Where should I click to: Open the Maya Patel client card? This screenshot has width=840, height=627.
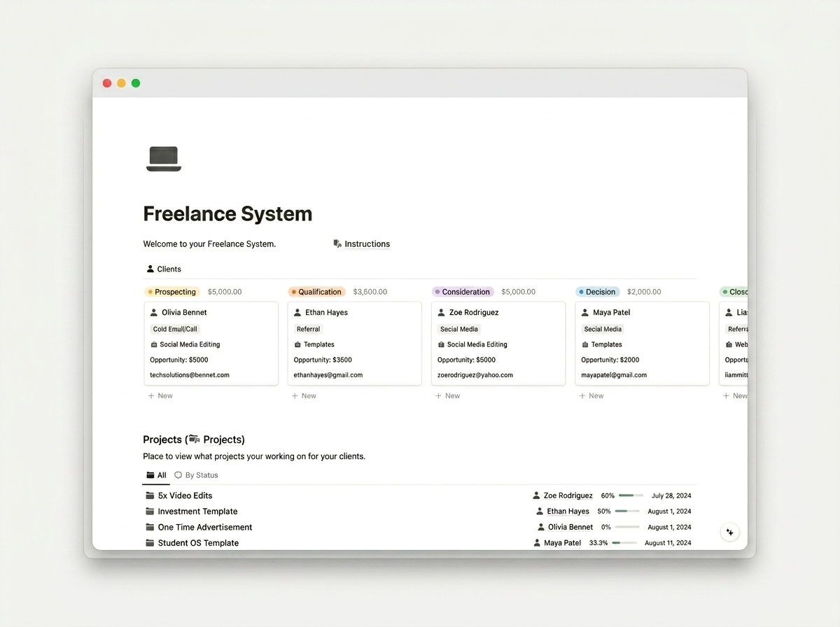642,343
